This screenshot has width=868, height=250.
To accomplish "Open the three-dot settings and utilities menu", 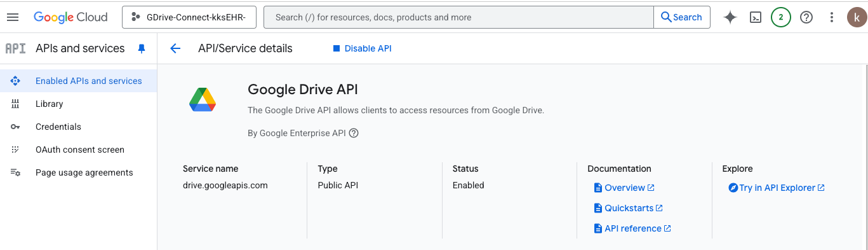I will pyautogui.click(x=832, y=17).
